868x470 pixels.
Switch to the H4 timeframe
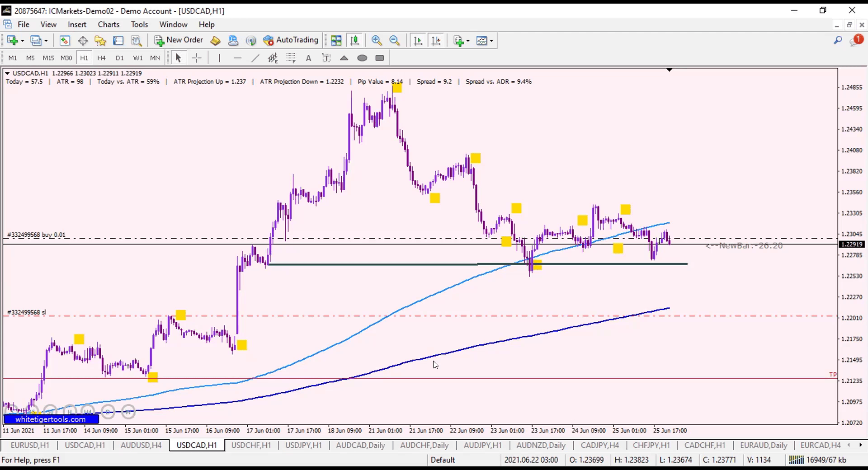click(x=101, y=58)
